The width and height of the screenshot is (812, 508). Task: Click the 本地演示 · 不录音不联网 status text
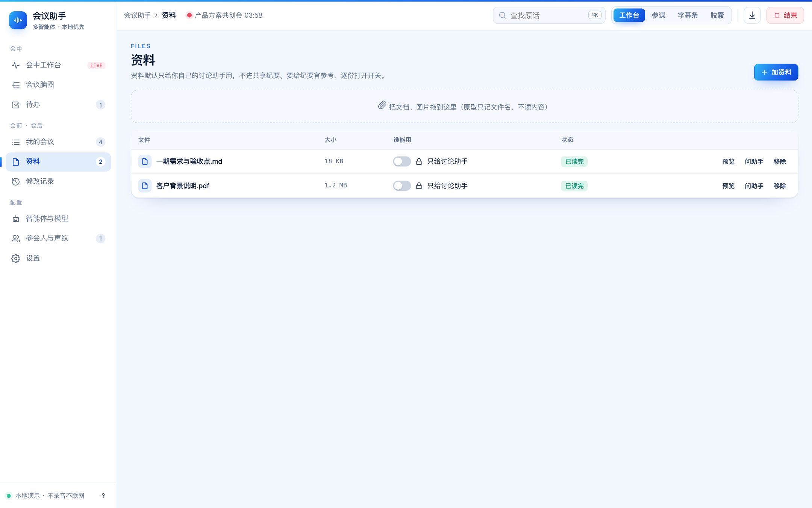click(x=50, y=496)
